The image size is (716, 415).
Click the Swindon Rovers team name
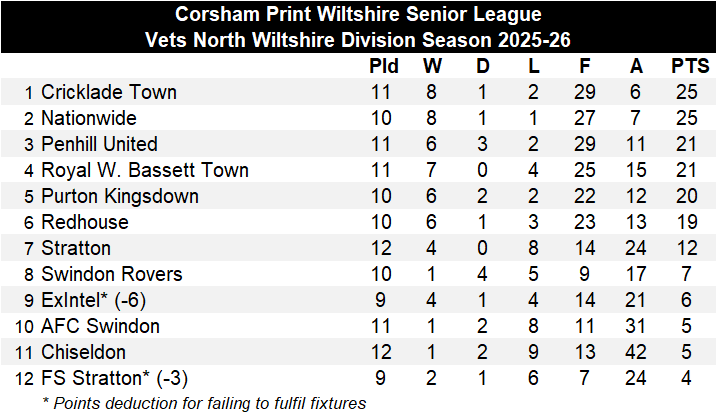(111, 274)
